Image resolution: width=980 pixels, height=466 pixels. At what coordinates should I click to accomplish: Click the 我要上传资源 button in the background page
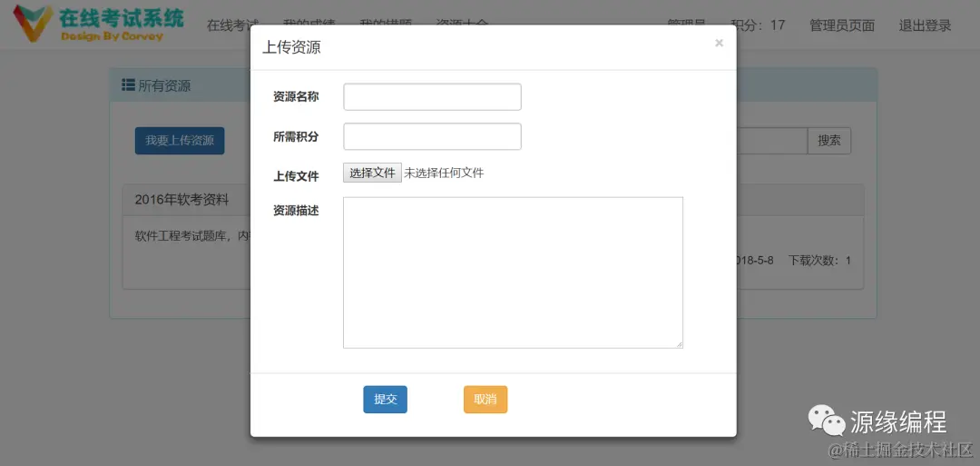180,141
